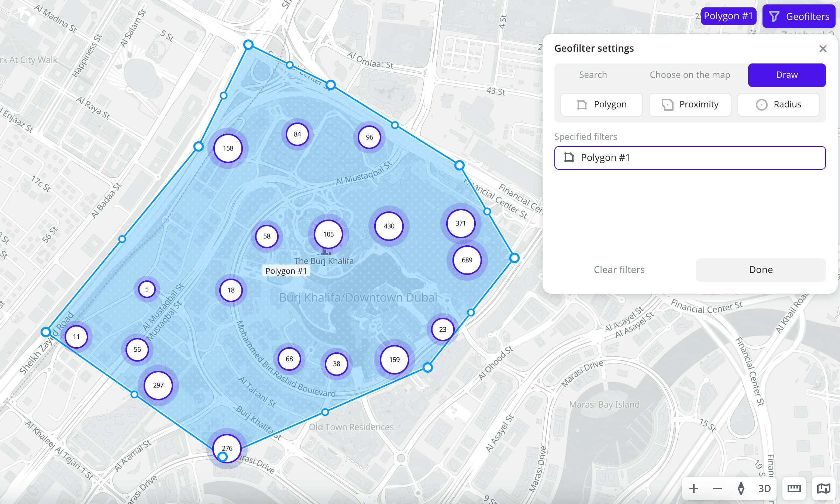Choose the Radius drawing tool
The height and width of the screenshot is (504, 840).
[x=778, y=104]
